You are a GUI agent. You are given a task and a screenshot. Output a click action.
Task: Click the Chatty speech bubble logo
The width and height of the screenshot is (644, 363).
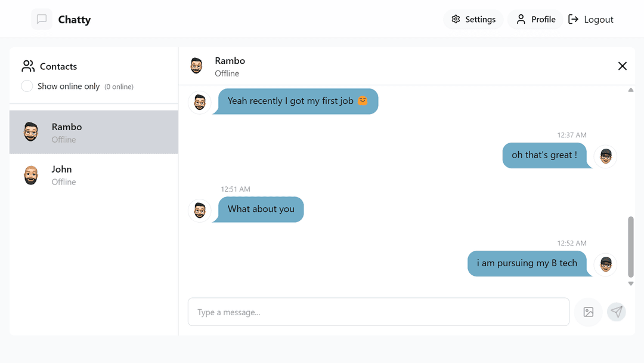coord(41,19)
